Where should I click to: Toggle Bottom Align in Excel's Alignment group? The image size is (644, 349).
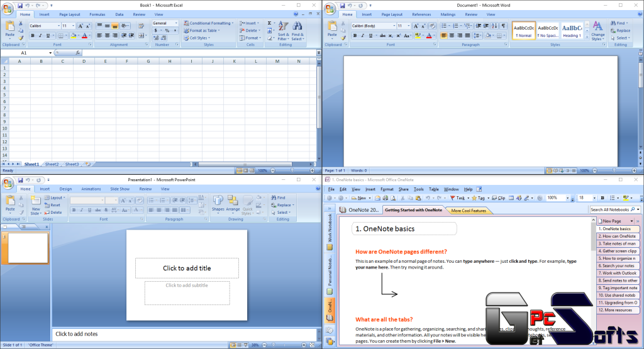(x=114, y=26)
